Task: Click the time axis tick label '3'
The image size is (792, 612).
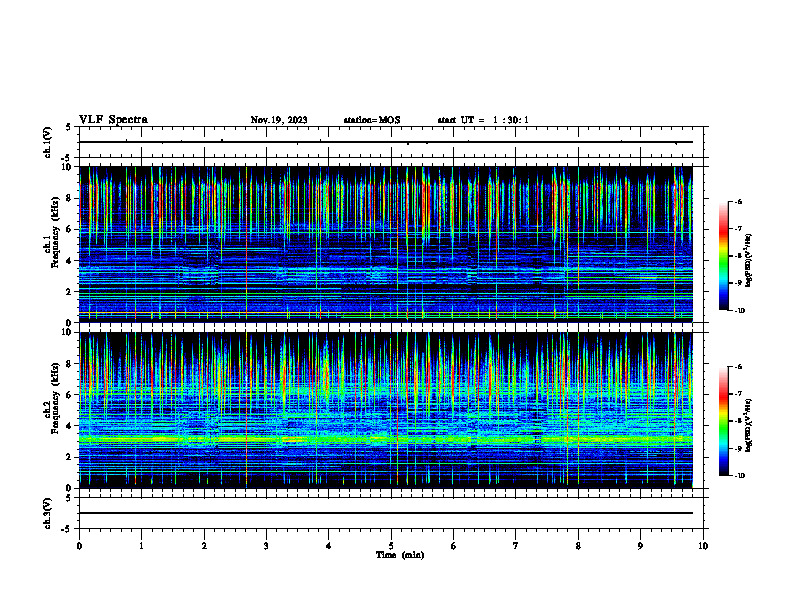Action: tap(266, 546)
